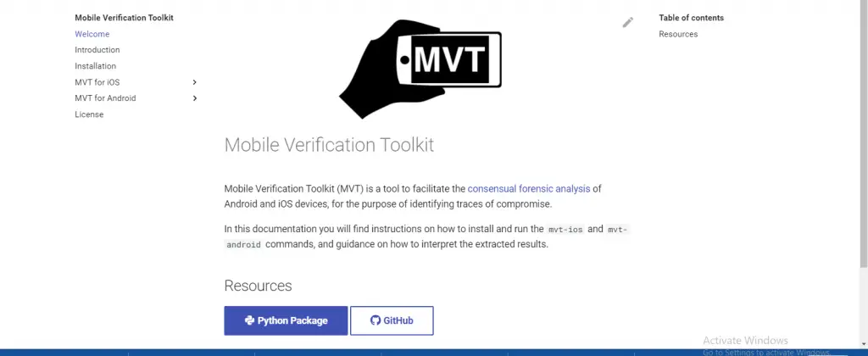
Task: Click the Resources section heading
Action: pos(258,286)
